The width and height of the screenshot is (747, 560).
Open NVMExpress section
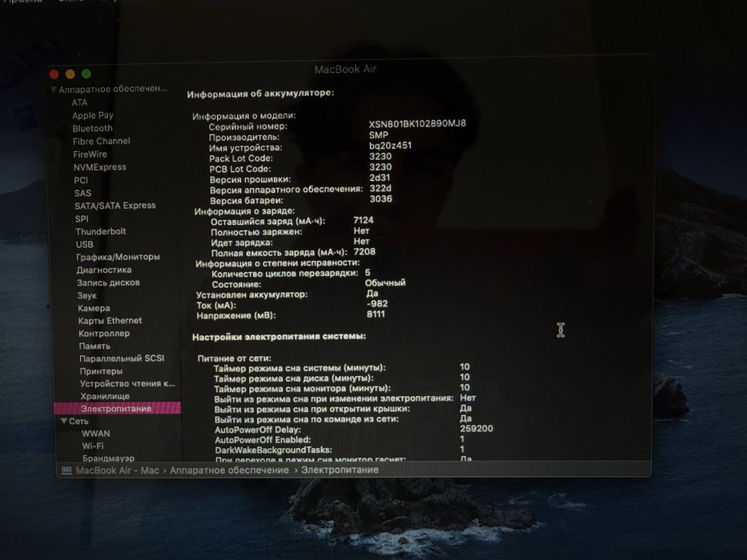tap(99, 167)
